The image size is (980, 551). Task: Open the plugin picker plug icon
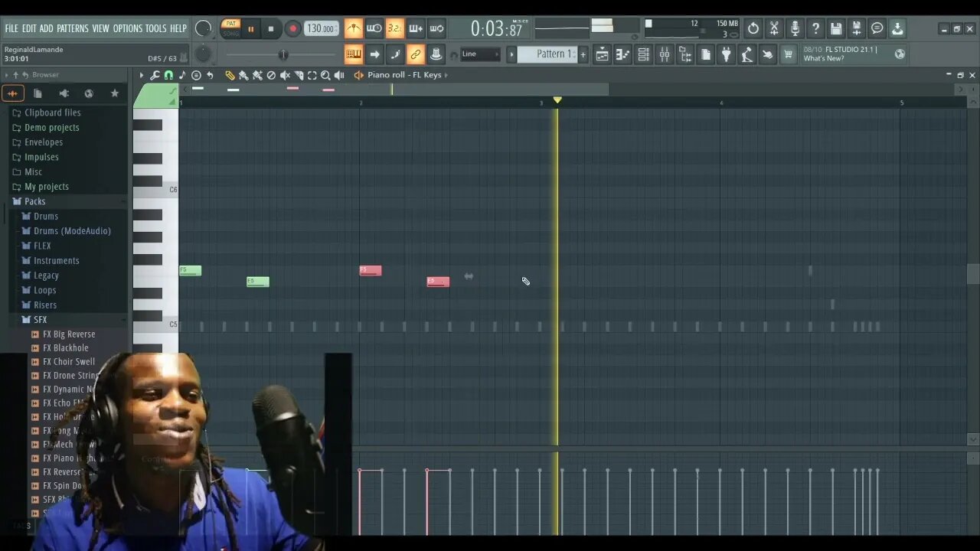(726, 54)
